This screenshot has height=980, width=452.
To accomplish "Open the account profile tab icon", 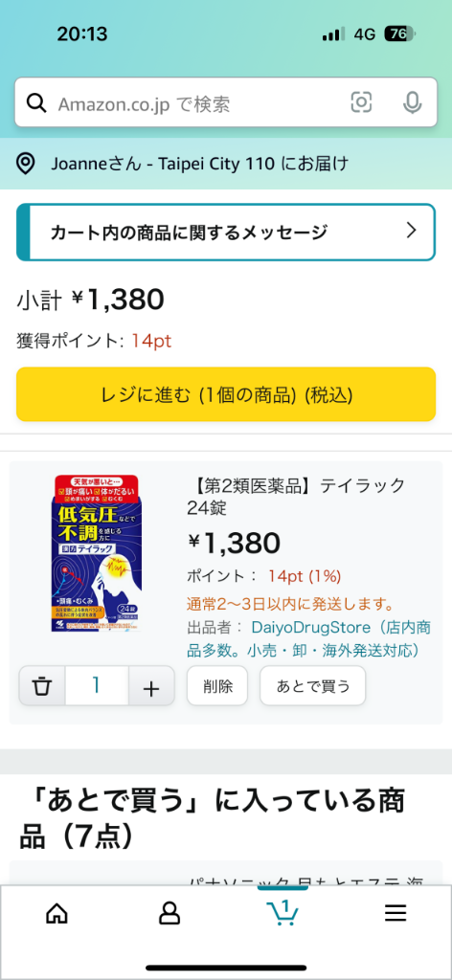I will pyautogui.click(x=169, y=914).
